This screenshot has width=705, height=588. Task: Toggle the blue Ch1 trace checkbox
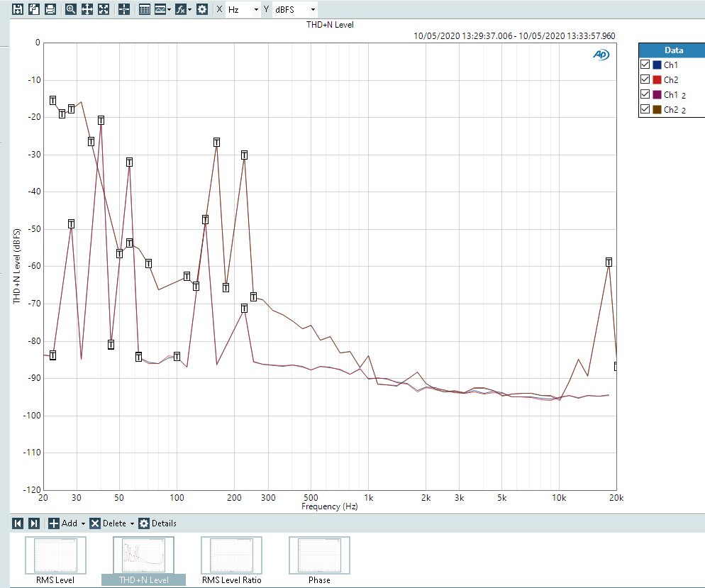[x=645, y=65]
